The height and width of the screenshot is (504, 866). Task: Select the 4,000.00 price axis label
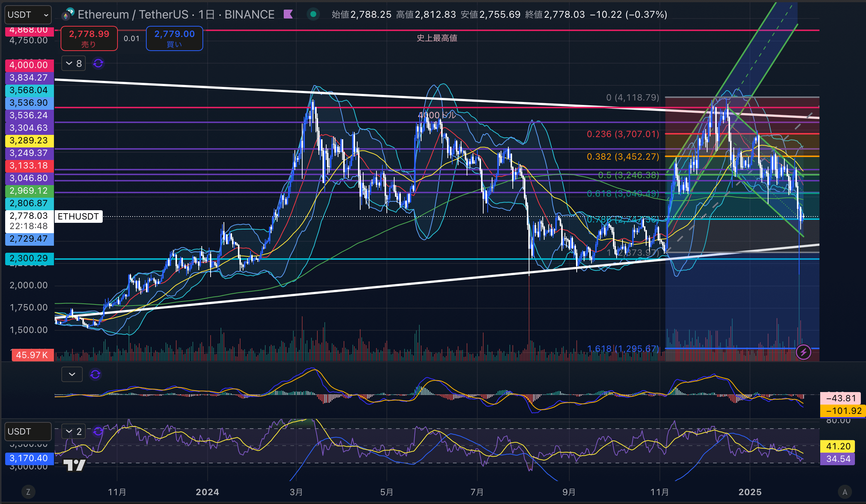click(x=29, y=65)
